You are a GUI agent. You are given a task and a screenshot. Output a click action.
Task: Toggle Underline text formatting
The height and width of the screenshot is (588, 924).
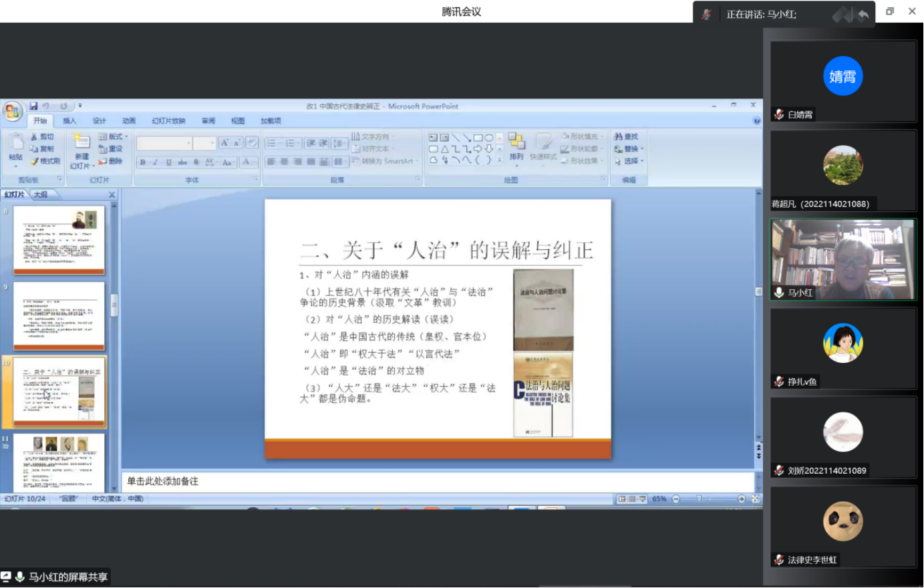pos(168,162)
